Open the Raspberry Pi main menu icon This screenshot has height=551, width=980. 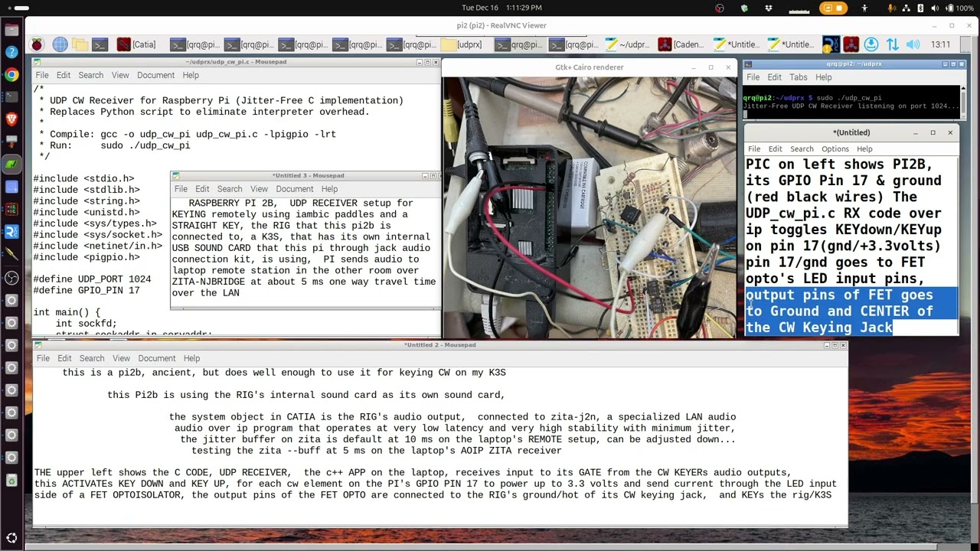point(37,45)
